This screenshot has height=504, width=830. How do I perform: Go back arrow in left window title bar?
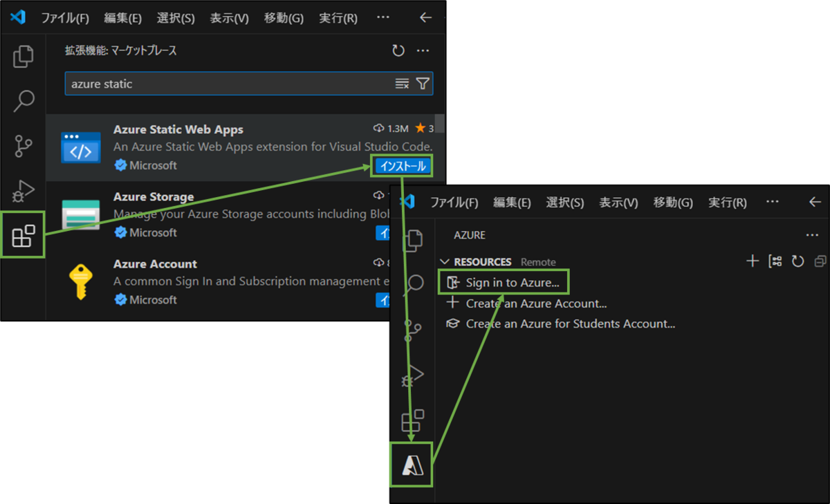(x=426, y=18)
